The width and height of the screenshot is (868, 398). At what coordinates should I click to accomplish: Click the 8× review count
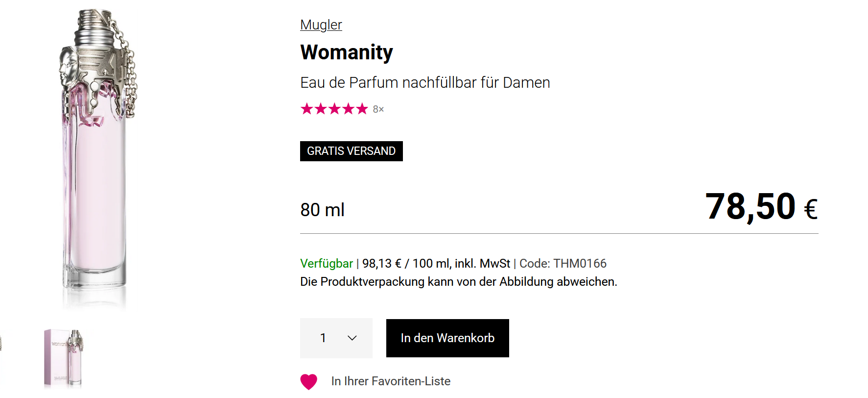click(x=378, y=109)
